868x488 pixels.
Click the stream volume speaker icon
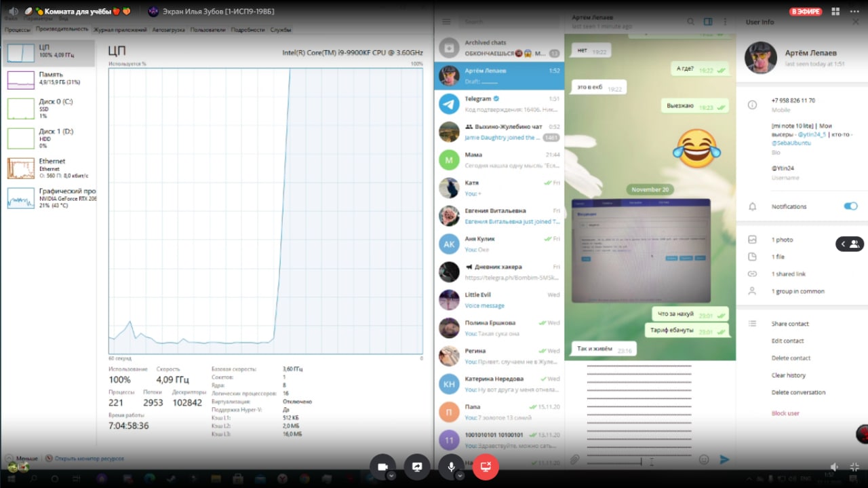click(x=834, y=467)
